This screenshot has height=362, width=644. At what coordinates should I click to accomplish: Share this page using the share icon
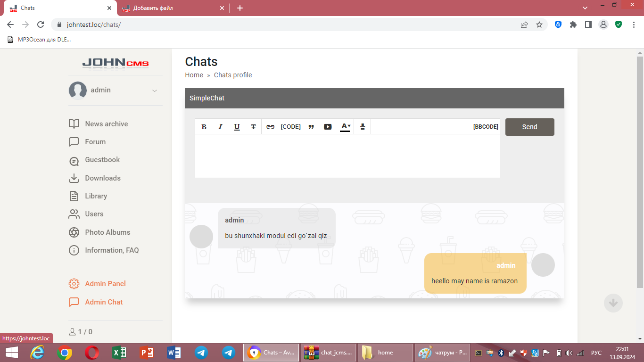click(524, 25)
